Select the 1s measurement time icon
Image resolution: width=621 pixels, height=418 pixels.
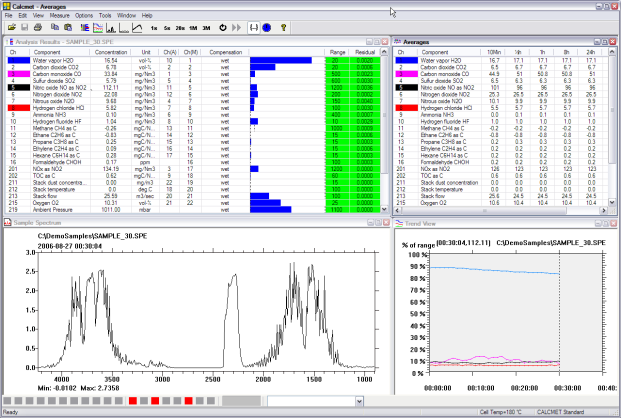(x=154, y=28)
